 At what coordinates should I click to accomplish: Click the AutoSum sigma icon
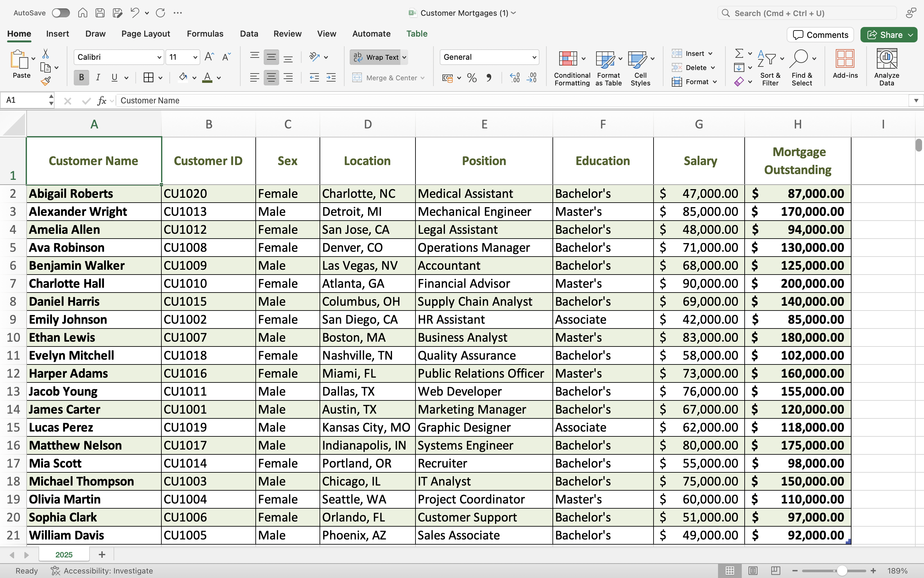tap(739, 54)
